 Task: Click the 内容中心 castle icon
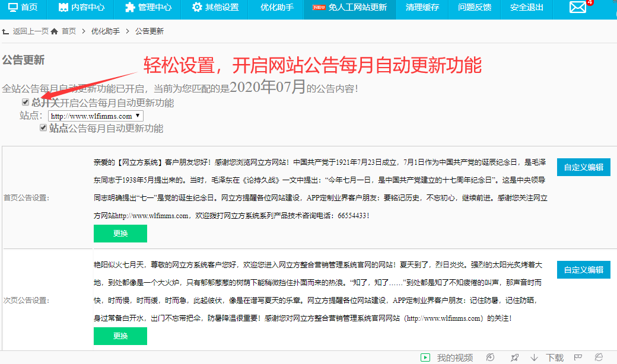click(63, 7)
